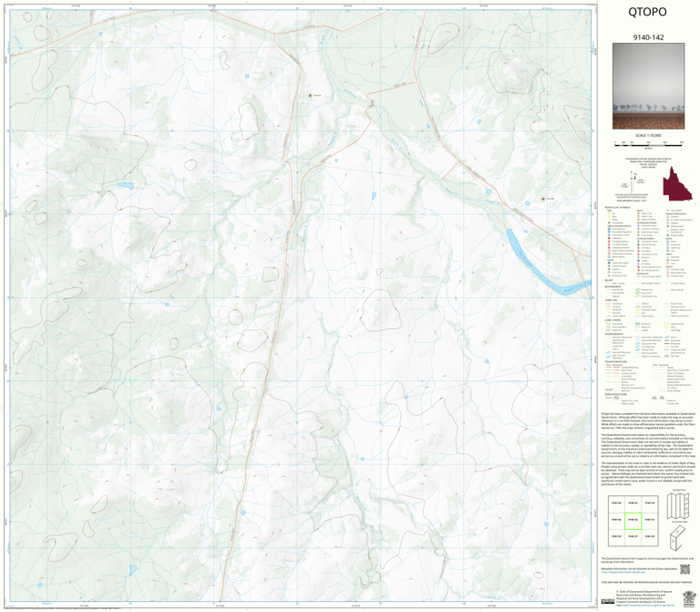Click the maroon Queensland locator map
Image resolution: width=700 pixels, height=612 pixels.
pyautogui.click(x=677, y=184)
